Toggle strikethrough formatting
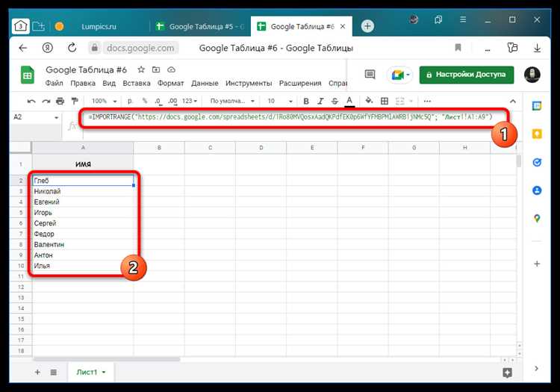560x392 pixels. 335,102
